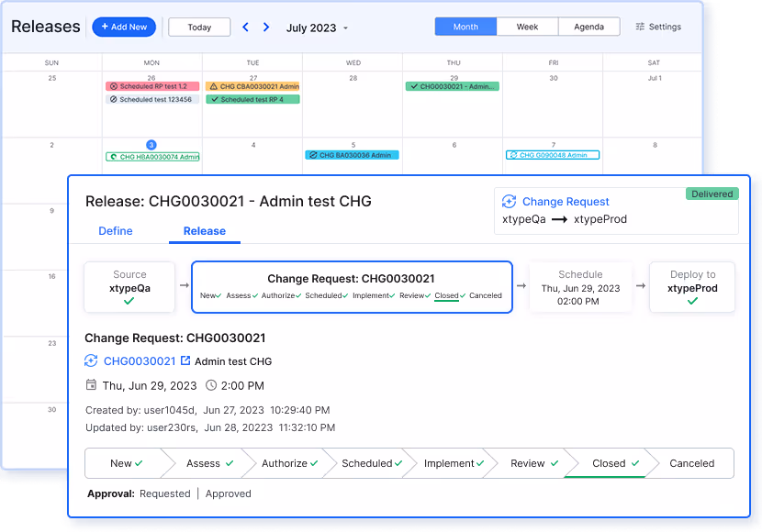Open Scheduled test 123456 event
Viewport: 762px width, 532px height.
pyautogui.click(x=152, y=99)
